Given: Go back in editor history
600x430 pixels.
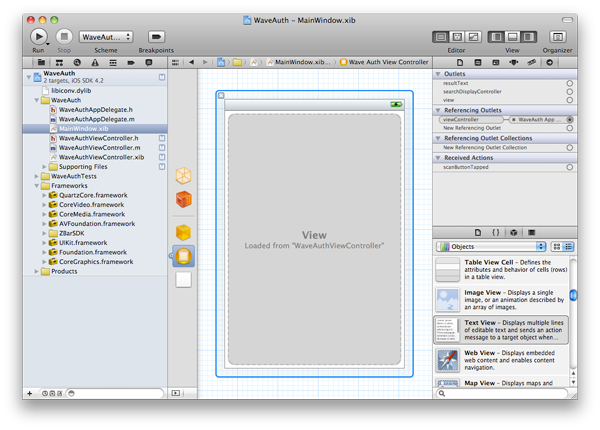Looking at the screenshot, I should coord(191,62).
